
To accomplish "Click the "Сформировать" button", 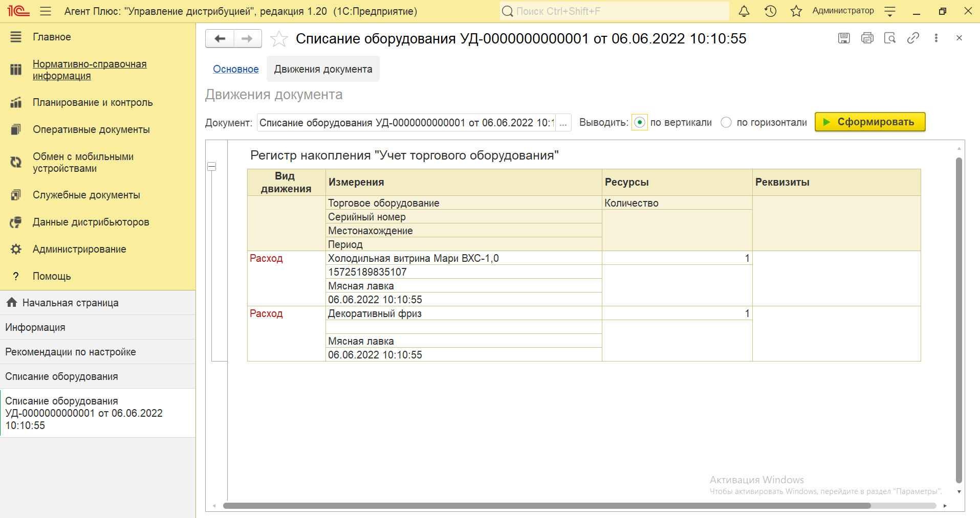I will [x=869, y=122].
